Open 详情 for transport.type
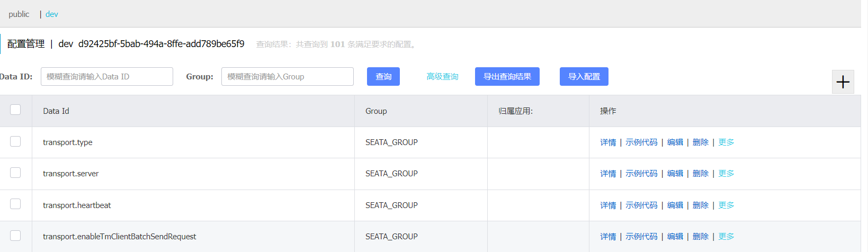Image resolution: width=868 pixels, height=252 pixels. pyautogui.click(x=608, y=142)
